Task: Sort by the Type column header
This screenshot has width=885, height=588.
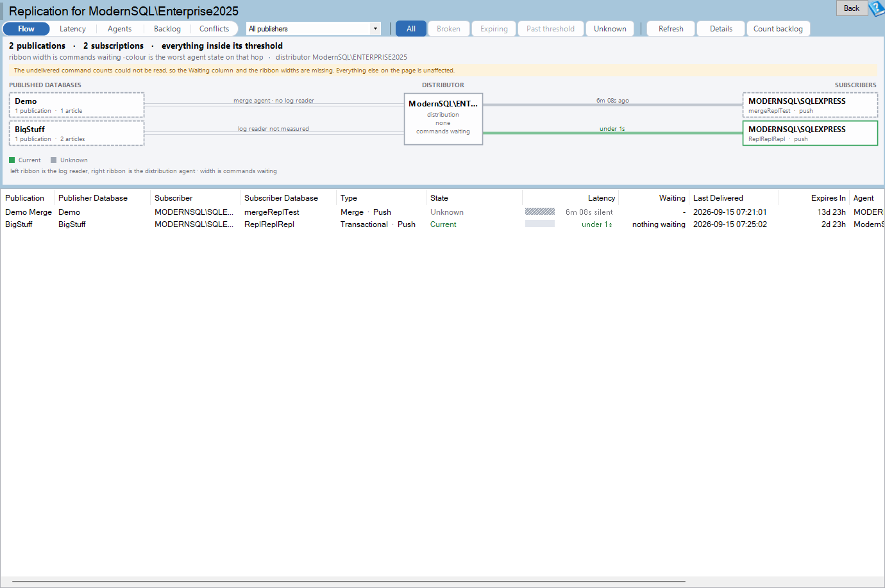Action: 381,198
